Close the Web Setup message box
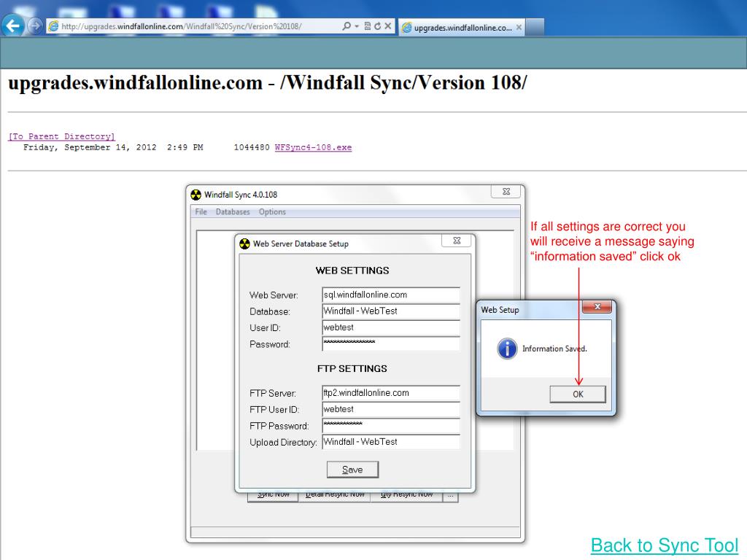This screenshot has width=747, height=560. tap(597, 307)
